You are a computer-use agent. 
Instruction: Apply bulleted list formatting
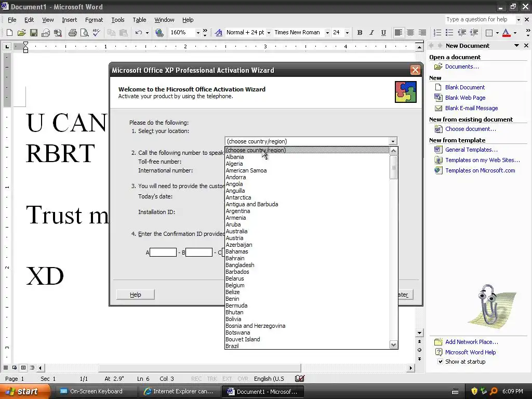(449, 33)
